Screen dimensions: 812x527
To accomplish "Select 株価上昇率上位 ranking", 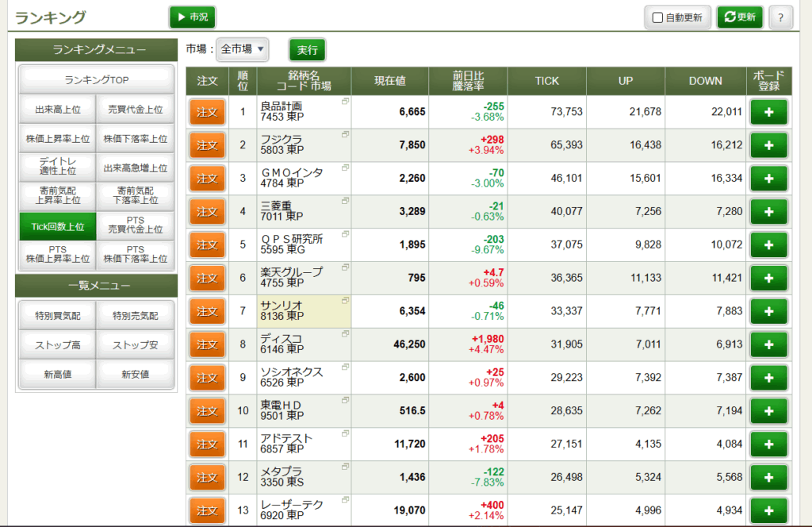I will pyautogui.click(x=57, y=139).
